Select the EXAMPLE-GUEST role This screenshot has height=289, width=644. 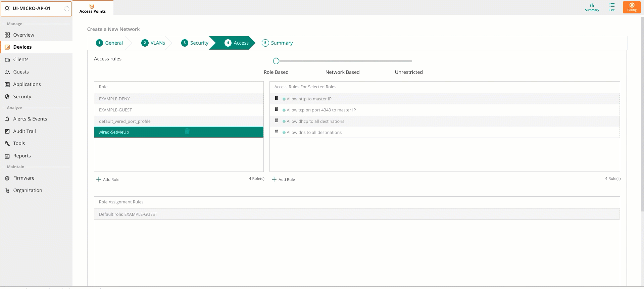pyautogui.click(x=179, y=110)
